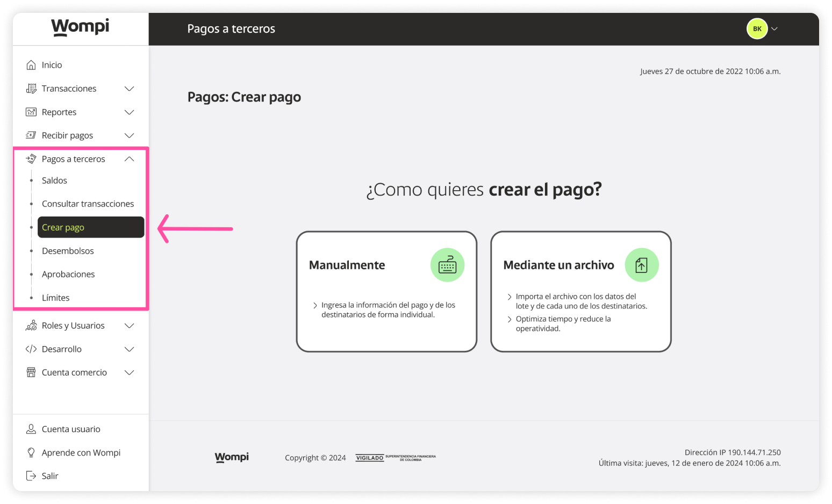Select the Transacciones receipt icon
Viewport: 832px width, 504px height.
[x=32, y=88]
